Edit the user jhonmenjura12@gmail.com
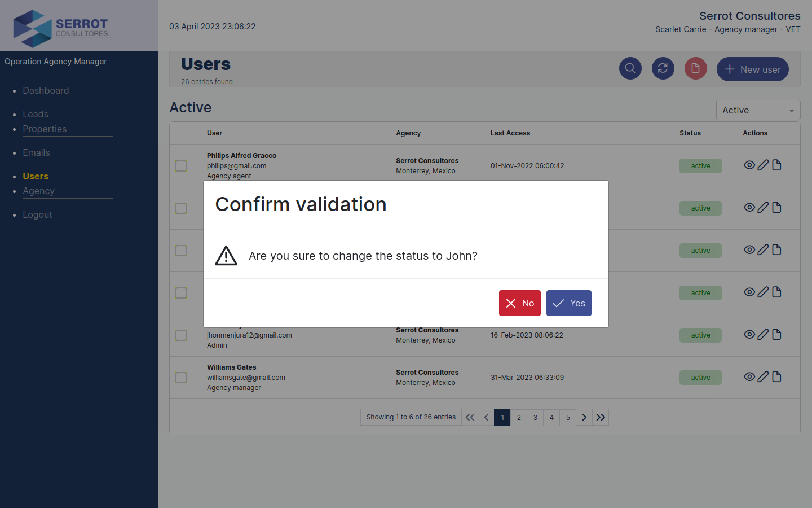 tap(763, 334)
